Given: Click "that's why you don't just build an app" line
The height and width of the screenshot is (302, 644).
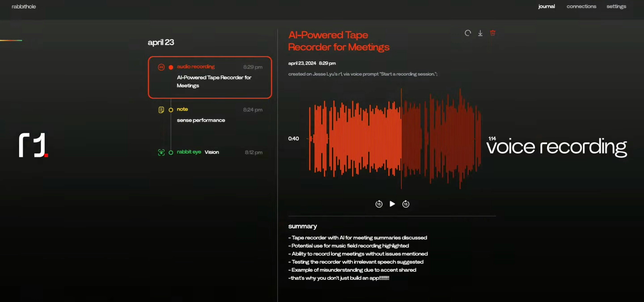Looking at the screenshot, I should pos(339,278).
